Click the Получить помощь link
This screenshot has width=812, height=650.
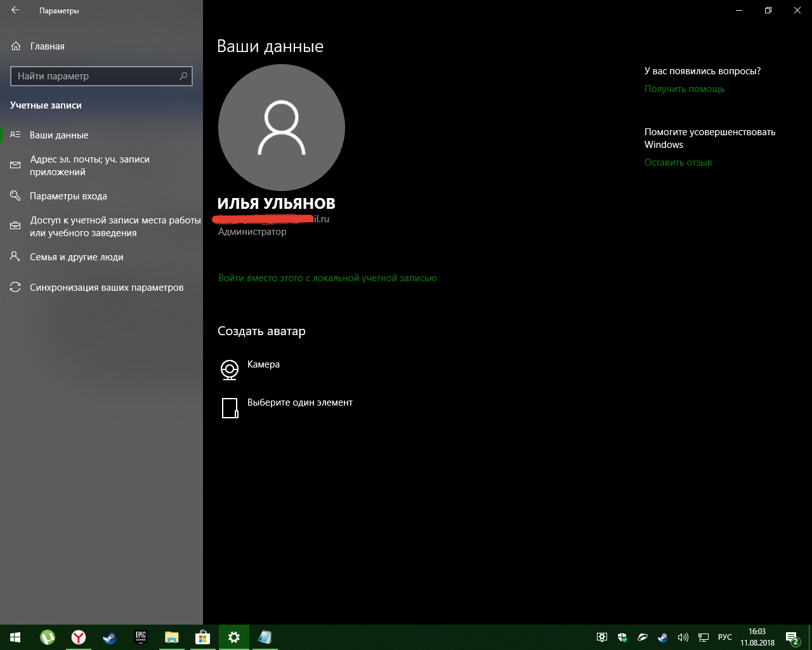pyautogui.click(x=684, y=89)
